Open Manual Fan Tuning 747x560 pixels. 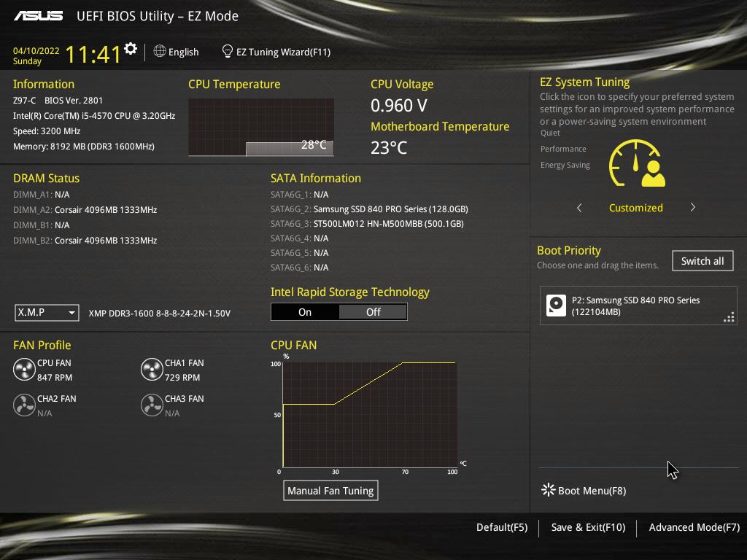click(330, 491)
